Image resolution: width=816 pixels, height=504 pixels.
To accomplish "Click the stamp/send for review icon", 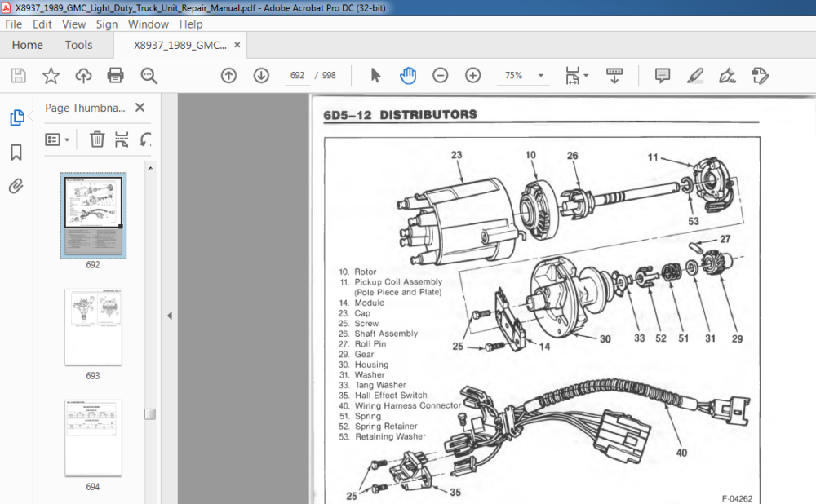I will (x=760, y=75).
